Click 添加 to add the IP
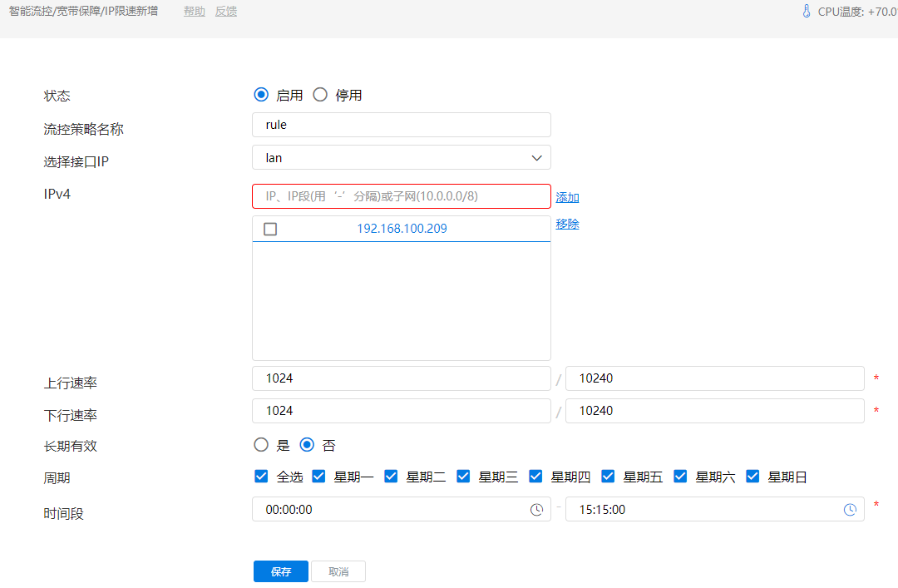This screenshot has height=588, width=898. pos(567,197)
